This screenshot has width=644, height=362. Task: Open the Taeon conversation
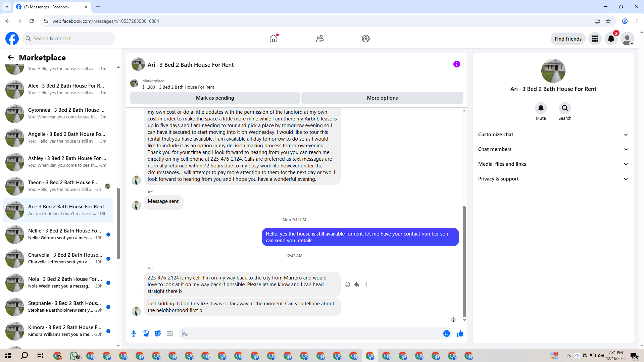(58, 186)
